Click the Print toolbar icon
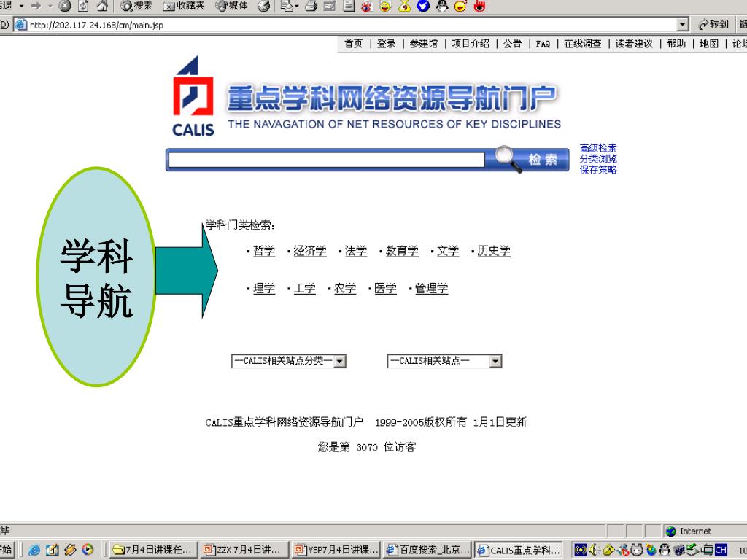The image size is (747, 560). (x=311, y=6)
